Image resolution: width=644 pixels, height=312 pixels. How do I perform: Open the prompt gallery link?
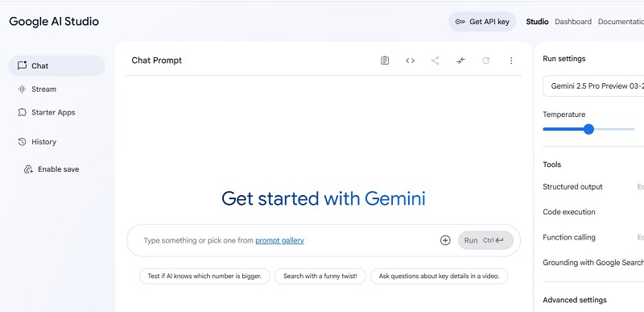point(279,240)
